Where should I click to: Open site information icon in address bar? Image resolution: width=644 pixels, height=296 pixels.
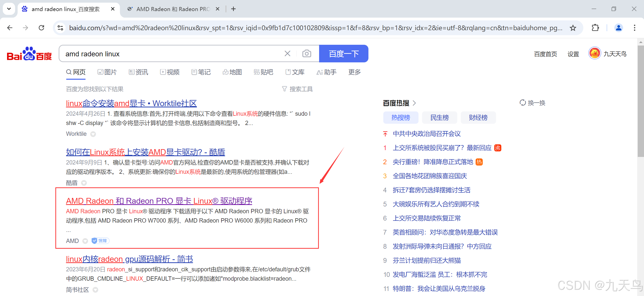[x=60, y=28]
